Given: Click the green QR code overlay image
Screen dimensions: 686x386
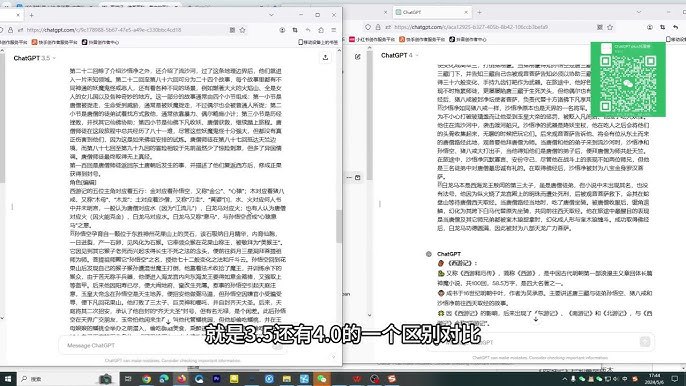Looking at the screenshot, I should [x=628, y=79].
